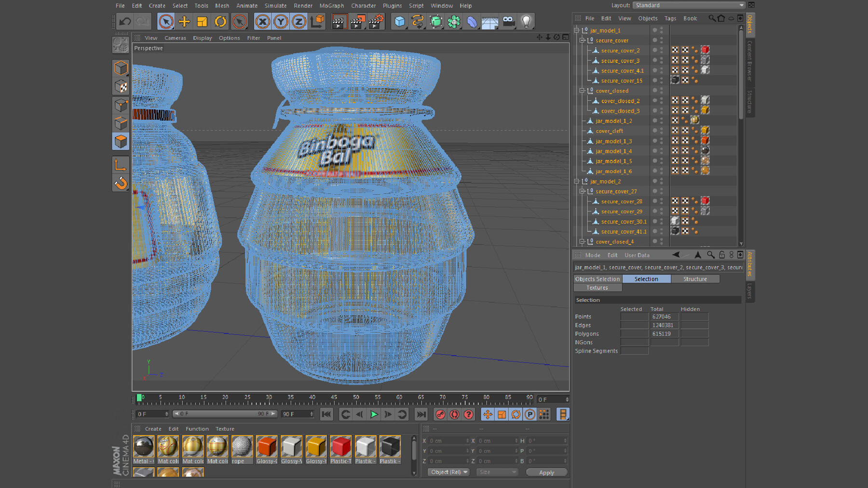Open the Edit Render Settings icon
Screen dimensions: 868x488
pos(377,21)
